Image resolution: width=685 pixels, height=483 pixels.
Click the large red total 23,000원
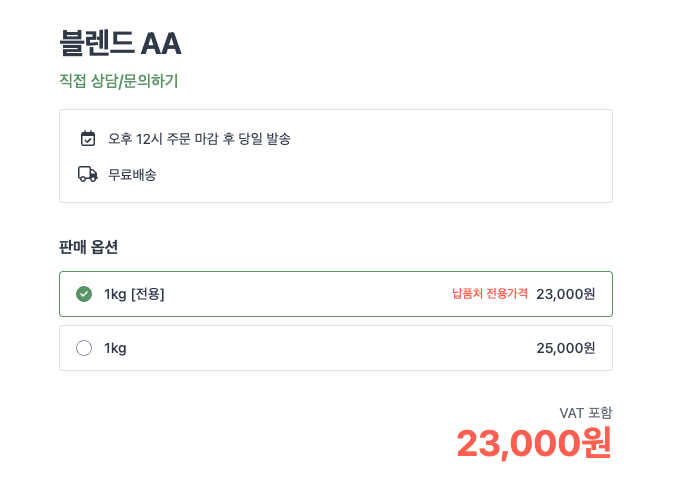534,443
